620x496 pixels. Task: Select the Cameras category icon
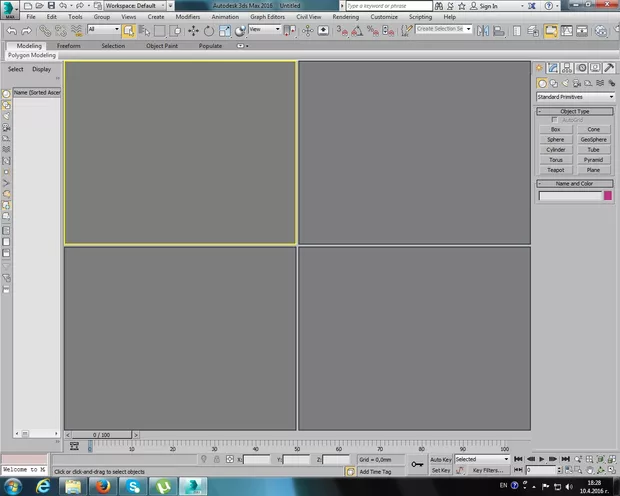(x=577, y=83)
